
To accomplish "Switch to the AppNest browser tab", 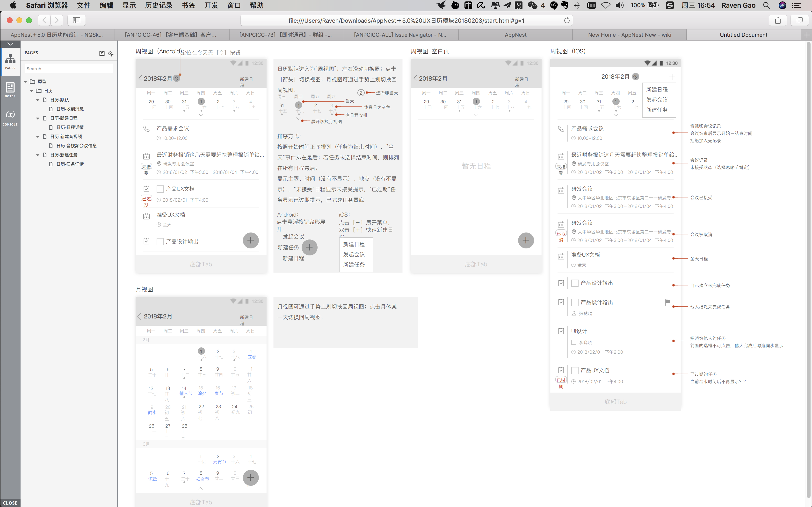I will [515, 35].
